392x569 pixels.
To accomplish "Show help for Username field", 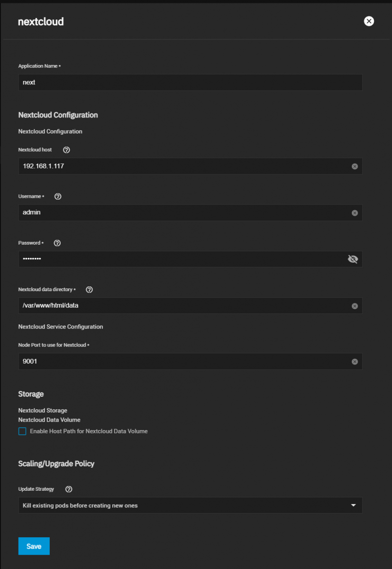I will 58,196.
